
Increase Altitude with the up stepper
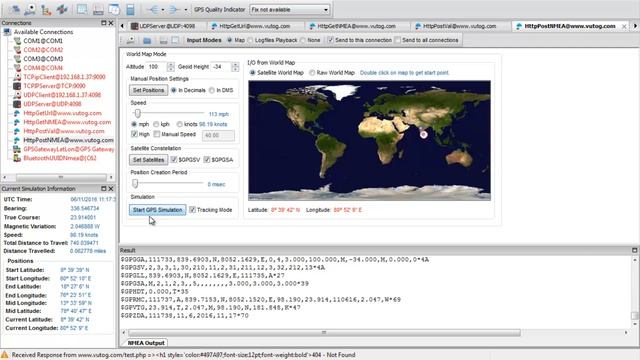coord(171,64)
